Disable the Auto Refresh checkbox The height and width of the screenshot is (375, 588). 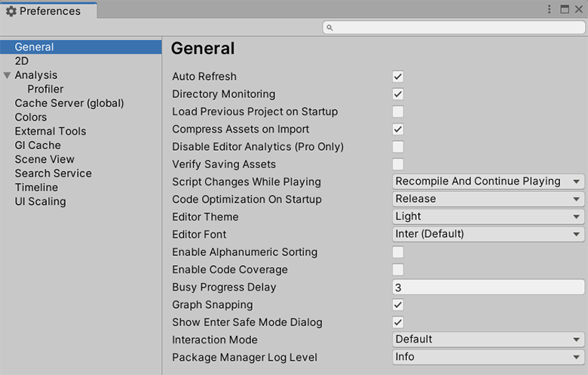[397, 77]
